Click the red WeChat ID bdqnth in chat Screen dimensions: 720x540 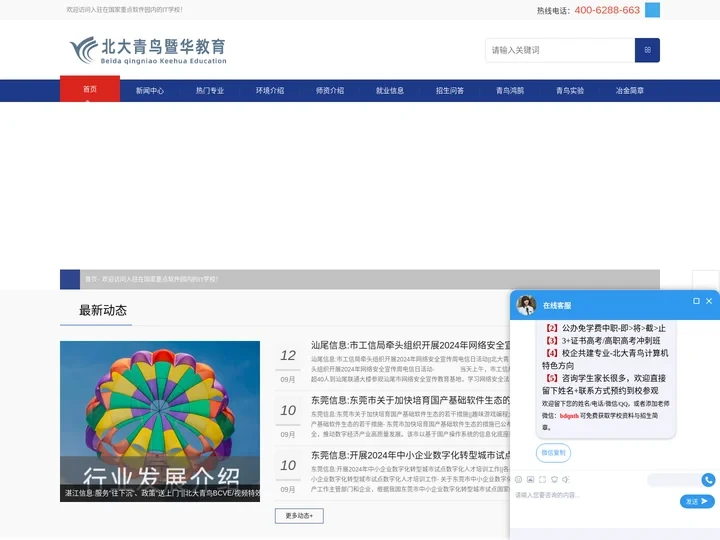tap(569, 416)
